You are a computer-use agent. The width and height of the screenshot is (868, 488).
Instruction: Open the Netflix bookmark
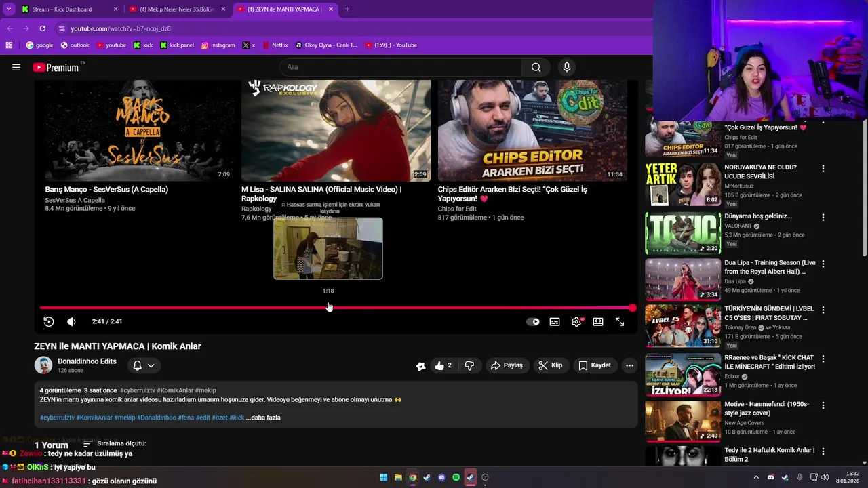click(275, 45)
